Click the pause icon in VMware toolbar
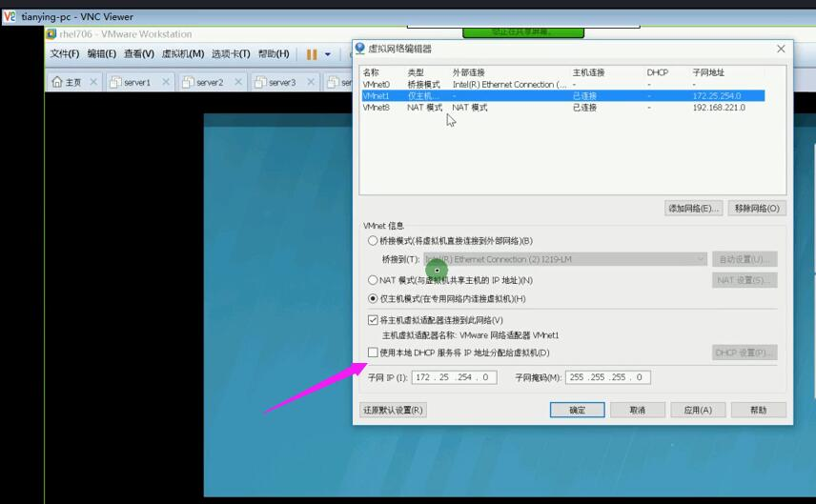The width and height of the screenshot is (816, 504). pyautogui.click(x=311, y=54)
